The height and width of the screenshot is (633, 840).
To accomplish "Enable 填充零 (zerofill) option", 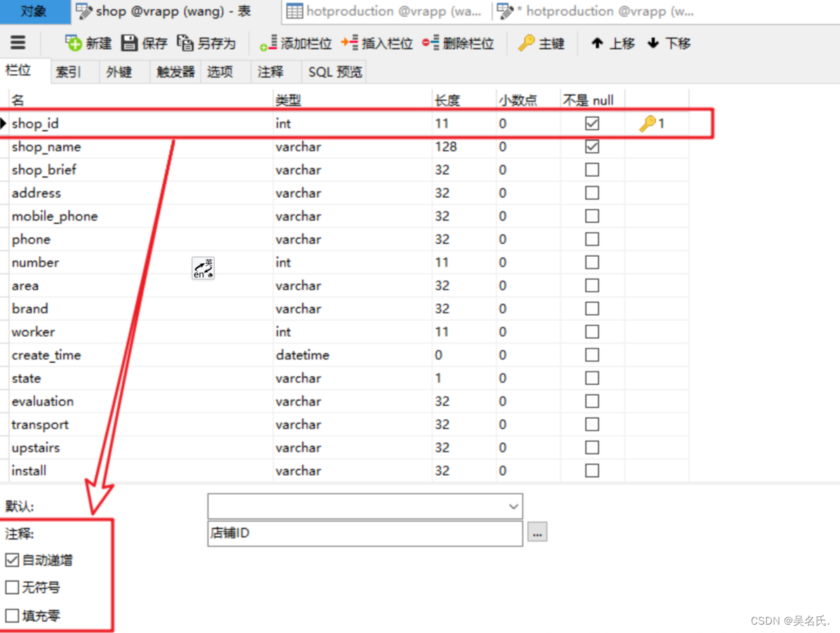I will click(x=13, y=615).
